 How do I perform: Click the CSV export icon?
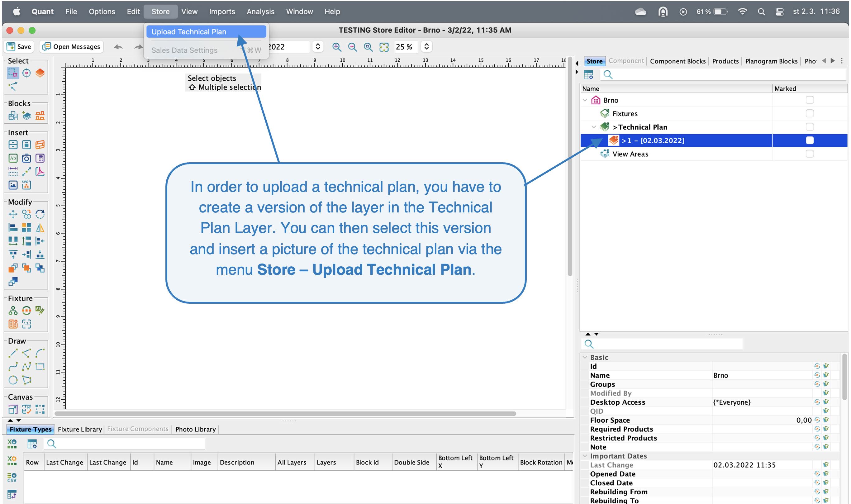point(12,478)
